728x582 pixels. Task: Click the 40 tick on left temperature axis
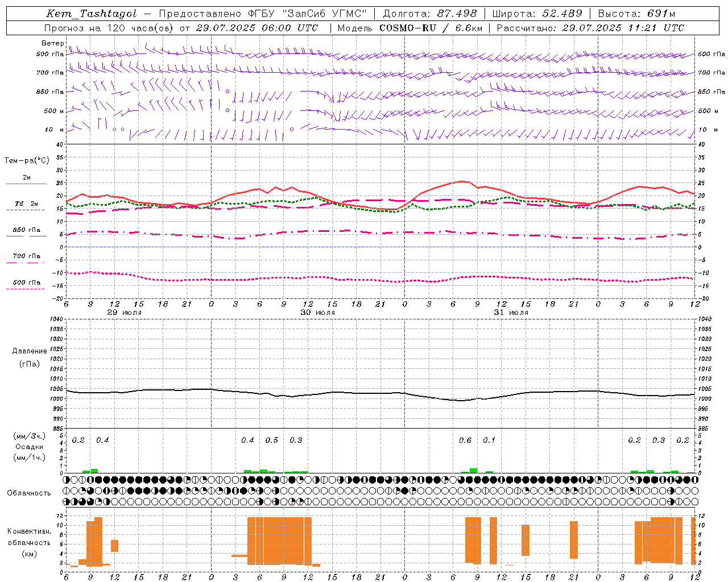tap(61, 145)
